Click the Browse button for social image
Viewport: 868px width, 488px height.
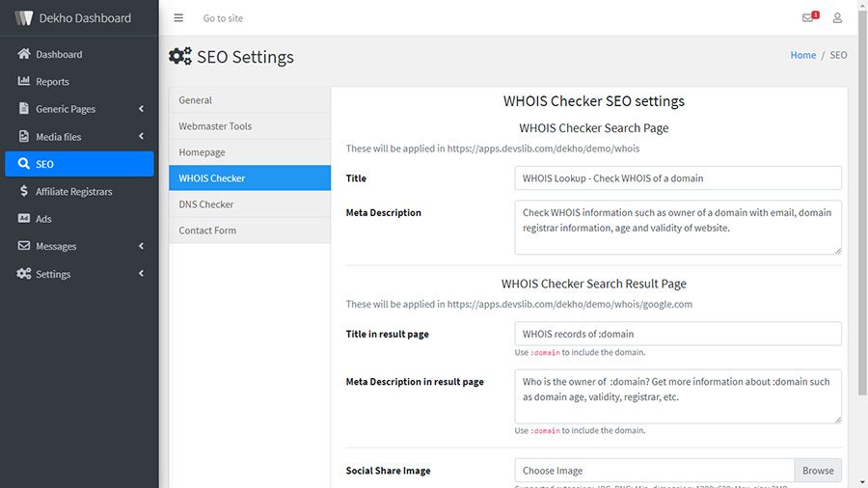[818, 471]
